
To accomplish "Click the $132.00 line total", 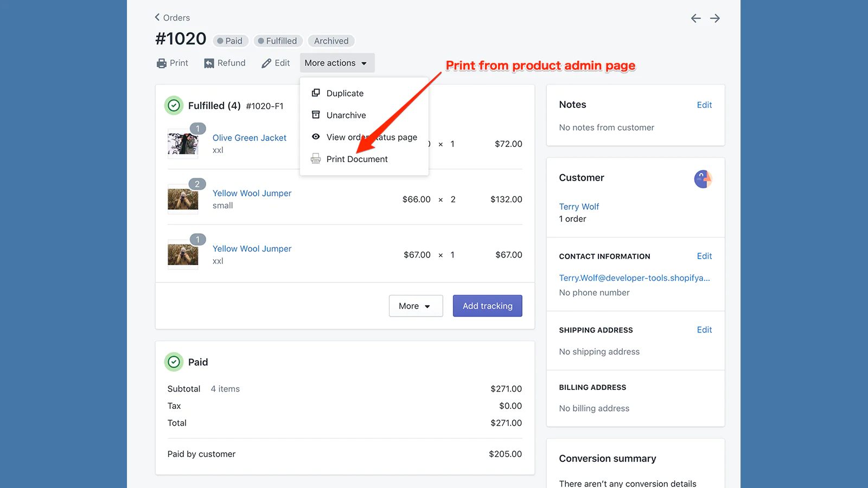I will pos(506,200).
